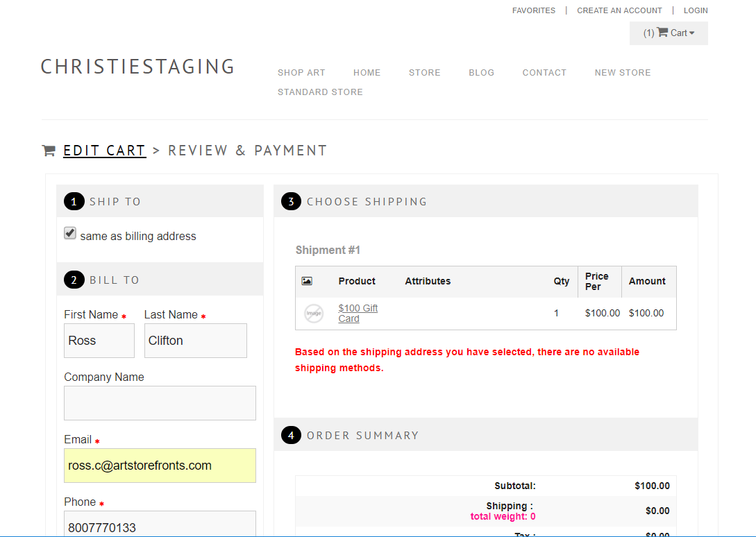The image size is (756, 537).
Task: Open the $100 Gift Card product link
Action: (x=358, y=313)
